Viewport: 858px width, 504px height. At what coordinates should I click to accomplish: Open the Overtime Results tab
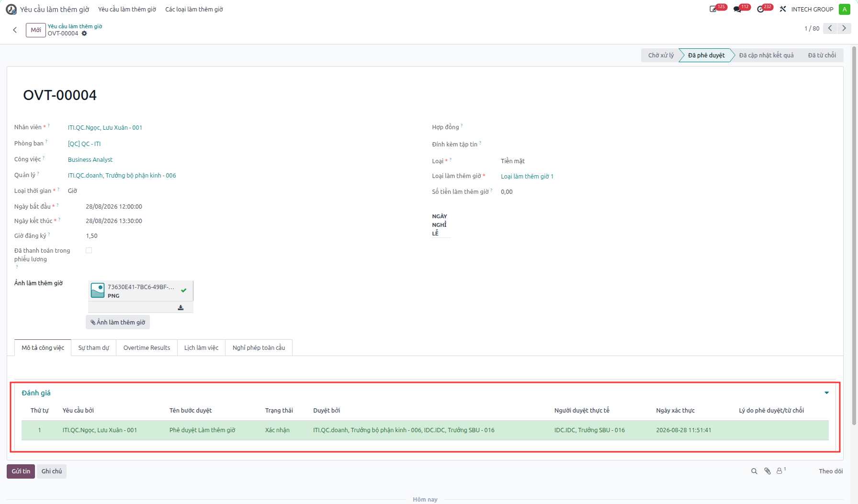[x=147, y=348]
